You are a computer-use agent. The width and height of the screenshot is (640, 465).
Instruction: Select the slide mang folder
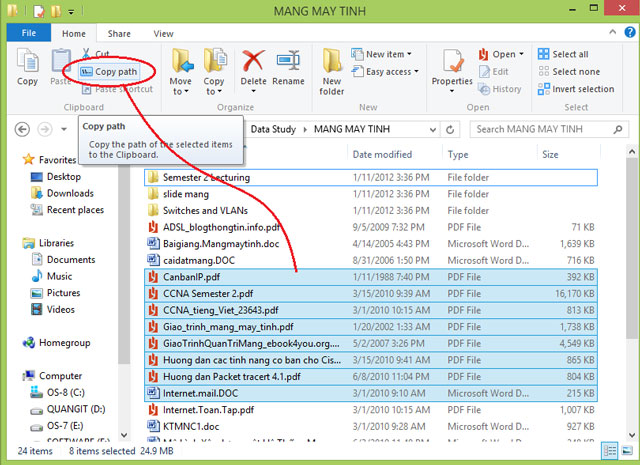371,194
